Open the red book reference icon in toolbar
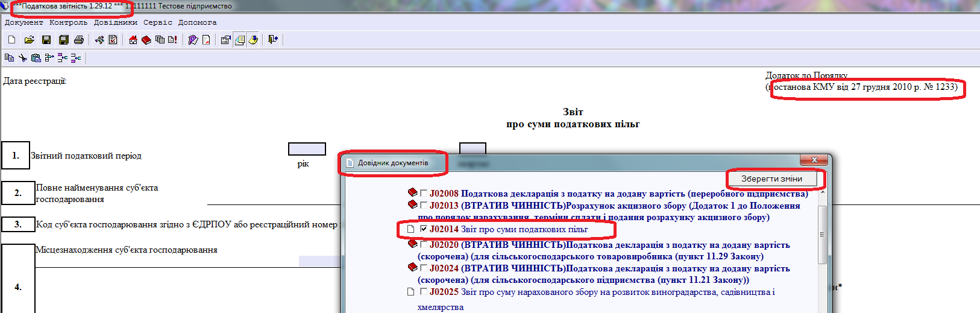This screenshot has width=980, height=313. (x=146, y=40)
